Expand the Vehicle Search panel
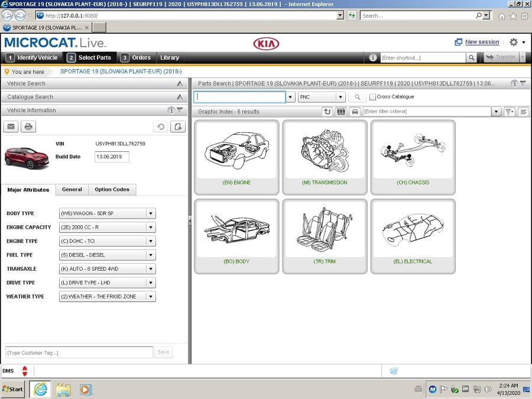532x399 pixels. (180, 83)
